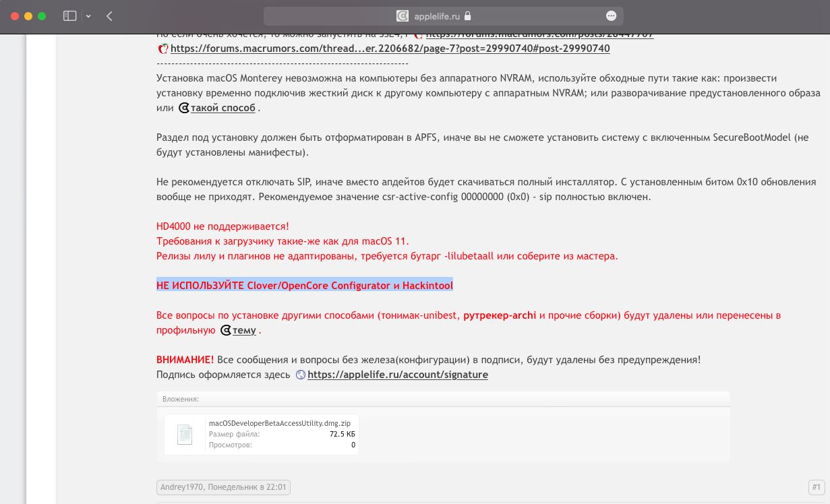Click the macrumors favicon beside thread link
The width and height of the screenshot is (830, 504).
(x=162, y=49)
